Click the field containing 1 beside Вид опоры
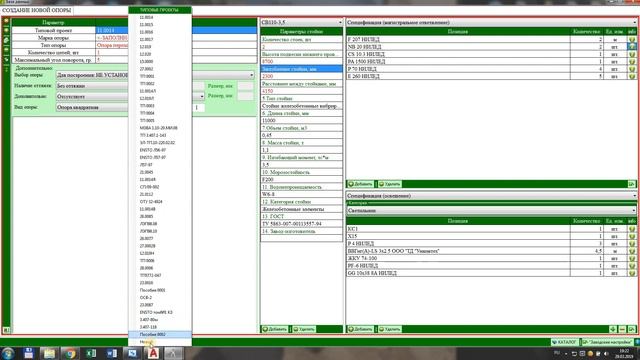Screen dimensions: 640x360 pyautogui.click(x=198, y=107)
